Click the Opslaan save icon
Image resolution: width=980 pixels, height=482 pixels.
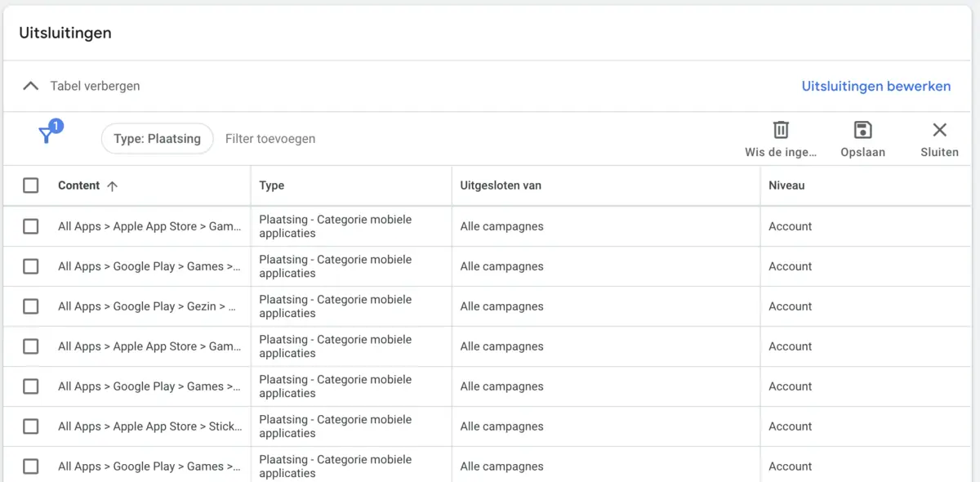coord(862,130)
